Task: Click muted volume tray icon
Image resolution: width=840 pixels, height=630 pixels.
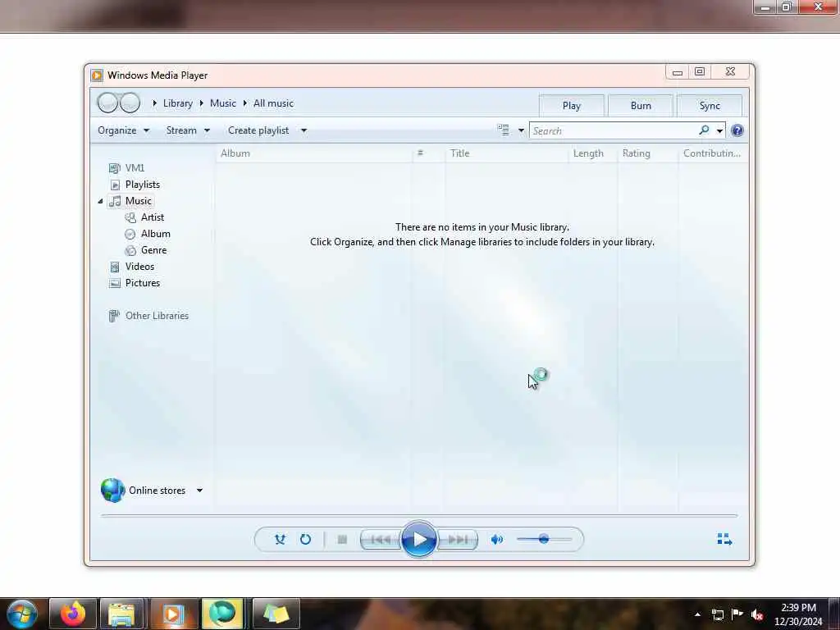Action: pyautogui.click(x=757, y=614)
